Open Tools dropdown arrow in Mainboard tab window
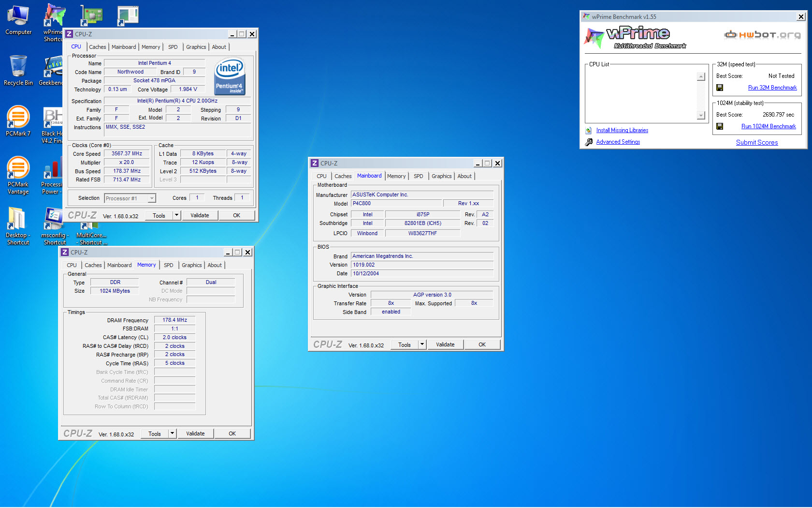 422,344
